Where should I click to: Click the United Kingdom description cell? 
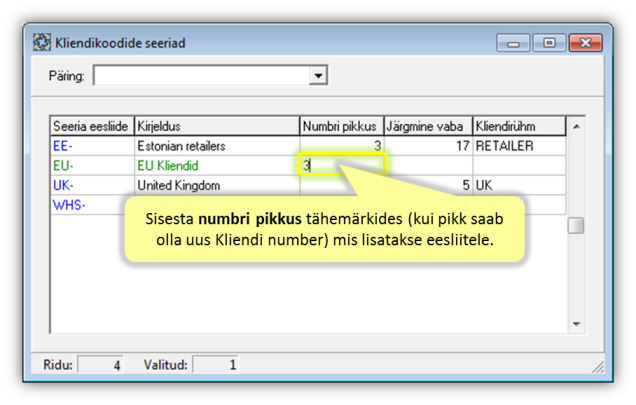[217, 185]
